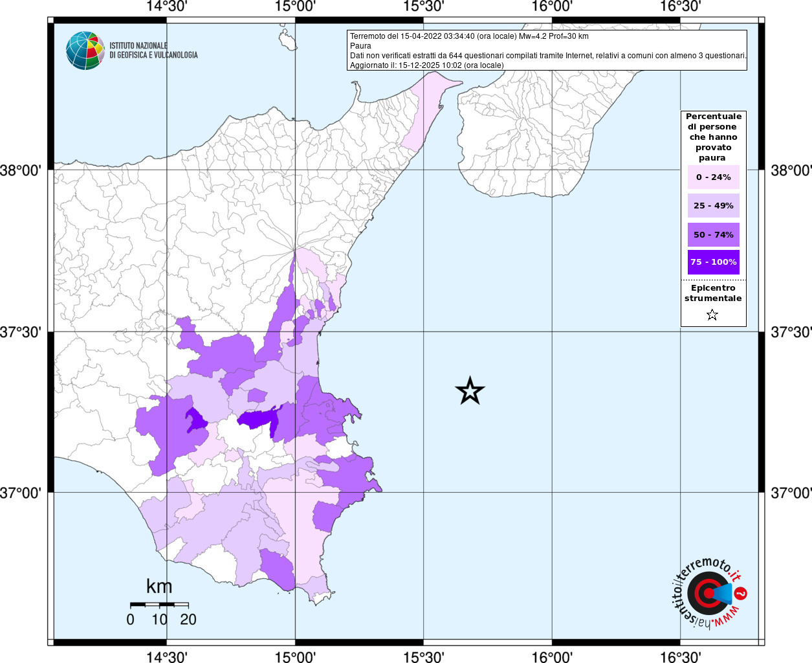
Task: Click the Percentuale di persone legend title
Action: (713, 137)
